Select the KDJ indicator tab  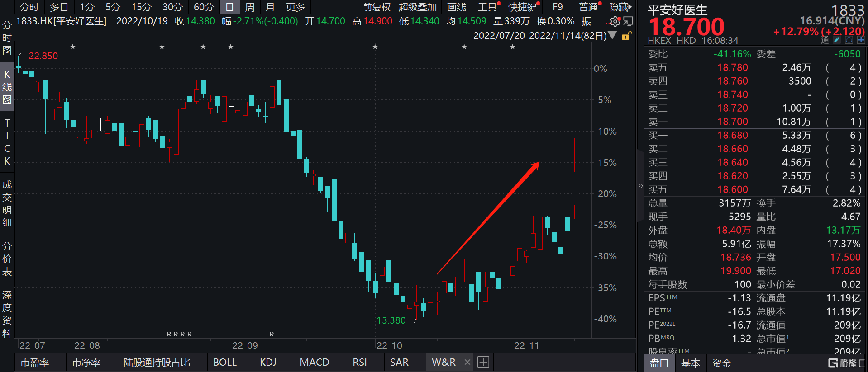(268, 362)
